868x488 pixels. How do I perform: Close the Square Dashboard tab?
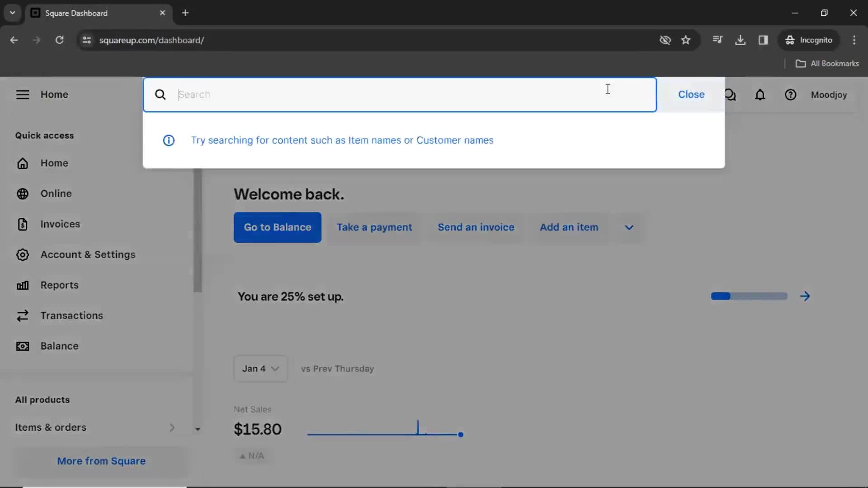(162, 13)
